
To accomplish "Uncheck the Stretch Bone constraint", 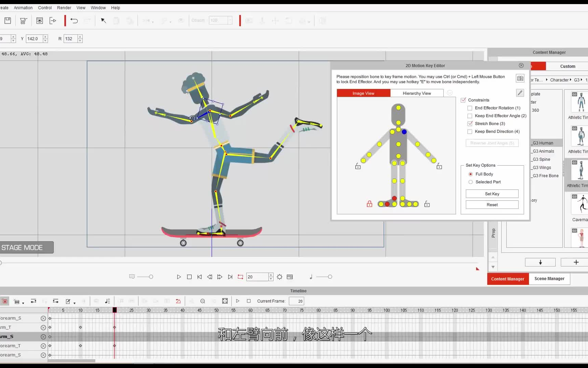I will coord(470,124).
